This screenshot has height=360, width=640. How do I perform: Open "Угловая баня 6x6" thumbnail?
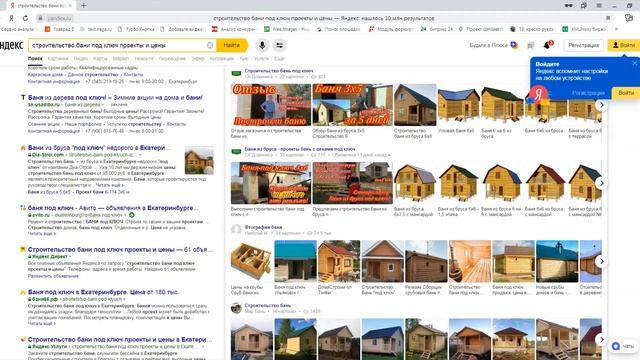(x=458, y=105)
